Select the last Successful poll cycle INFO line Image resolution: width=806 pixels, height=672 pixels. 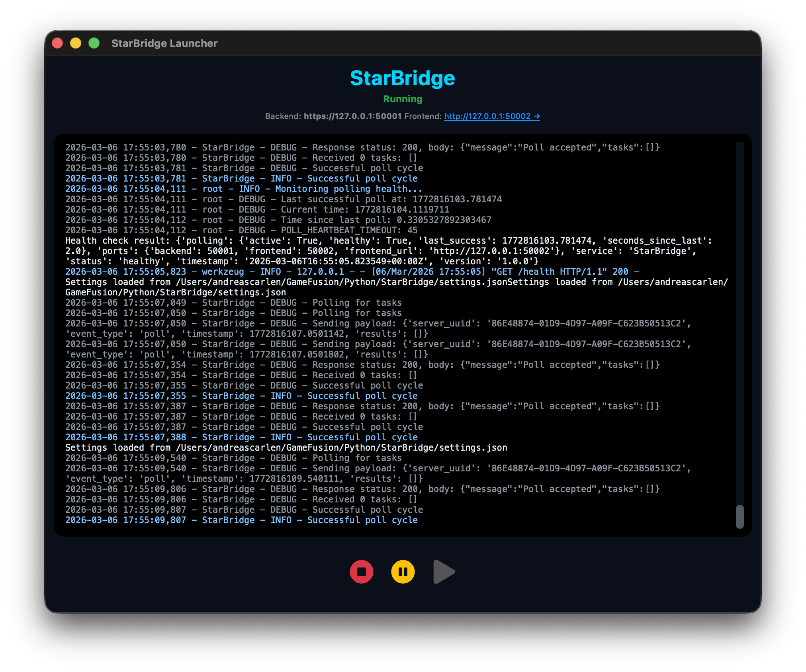click(x=241, y=520)
